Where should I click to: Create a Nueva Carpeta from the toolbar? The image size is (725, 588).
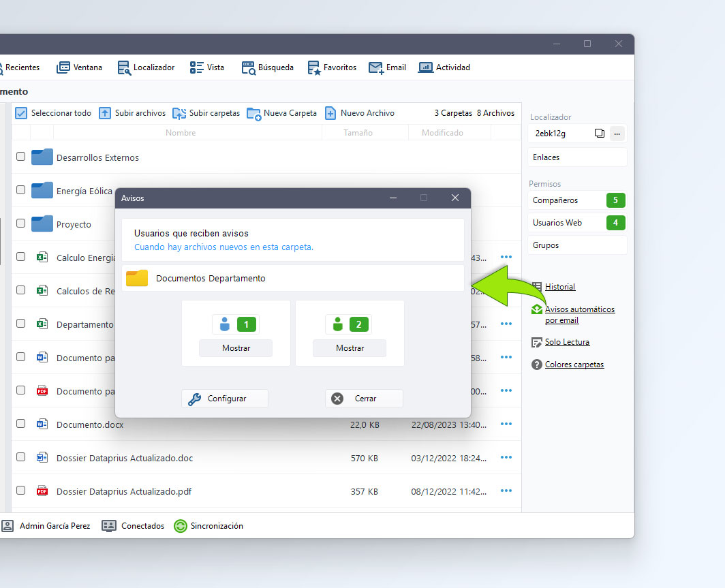pyautogui.click(x=281, y=113)
